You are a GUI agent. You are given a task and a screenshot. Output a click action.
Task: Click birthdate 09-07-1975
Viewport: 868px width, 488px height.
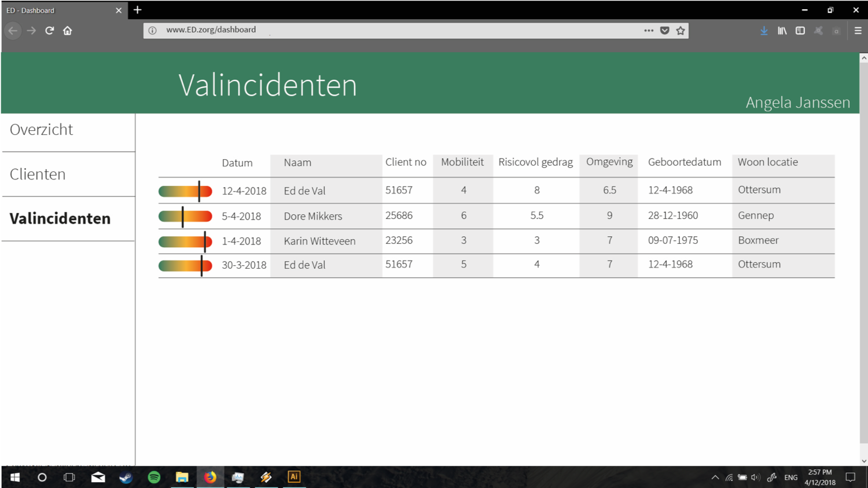(673, 240)
